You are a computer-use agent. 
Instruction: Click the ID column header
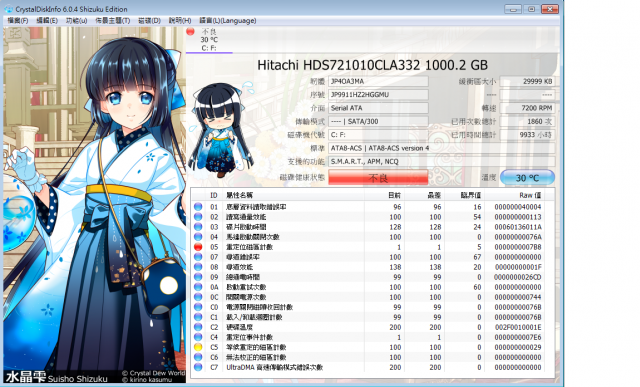[x=214, y=196]
